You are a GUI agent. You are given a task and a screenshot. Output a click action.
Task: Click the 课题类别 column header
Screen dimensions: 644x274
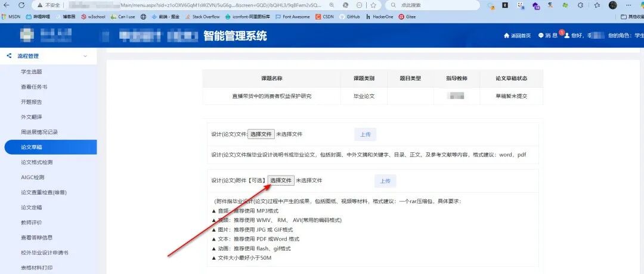[x=364, y=78]
